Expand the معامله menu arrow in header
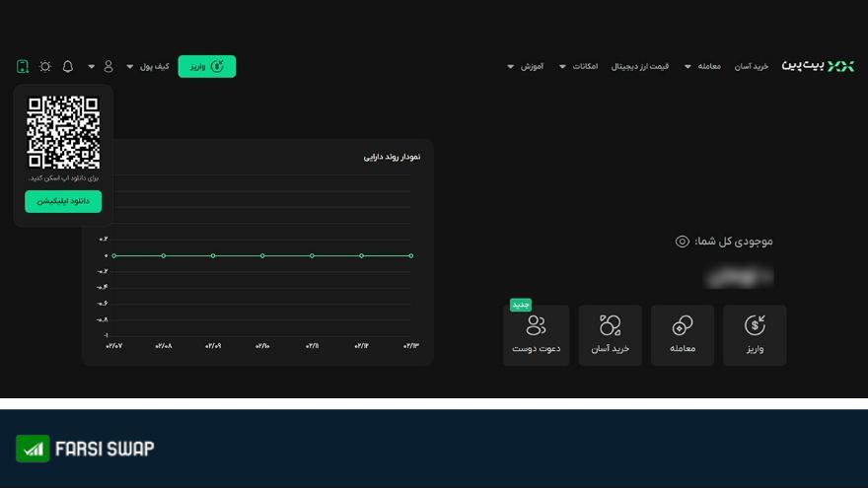Viewport: 868px width, 488px height. tap(687, 66)
